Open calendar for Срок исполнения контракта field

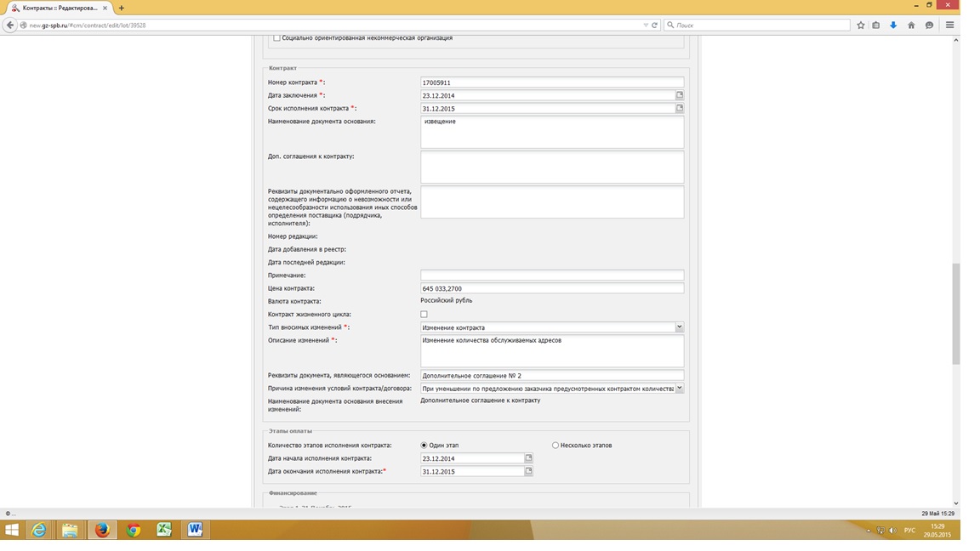coord(680,108)
